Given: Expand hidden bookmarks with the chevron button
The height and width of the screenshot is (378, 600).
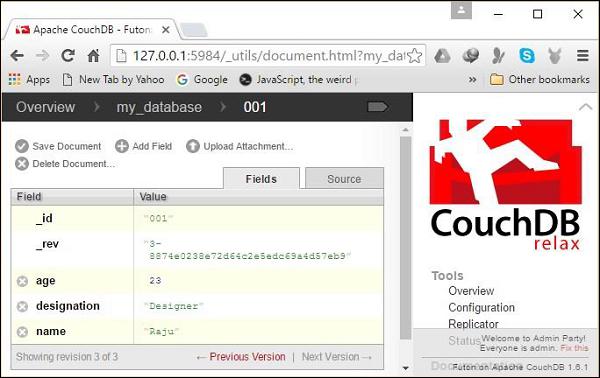Looking at the screenshot, I should pos(473,80).
